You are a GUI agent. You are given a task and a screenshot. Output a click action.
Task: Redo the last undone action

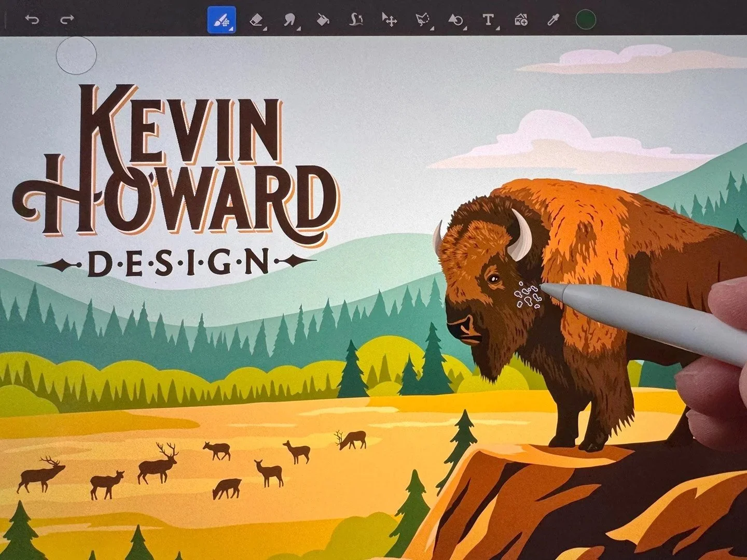coord(67,20)
